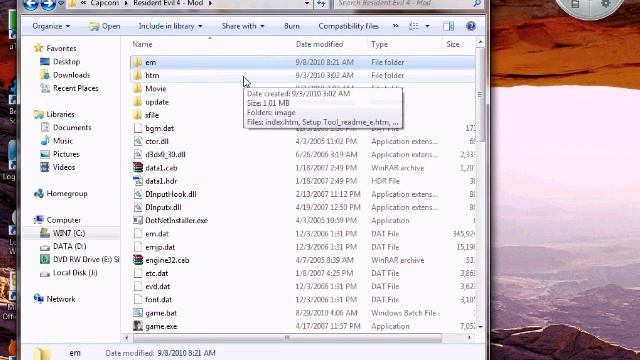Select the DInputHook.dll file icon
This screenshot has width=640, height=360.
point(138,194)
